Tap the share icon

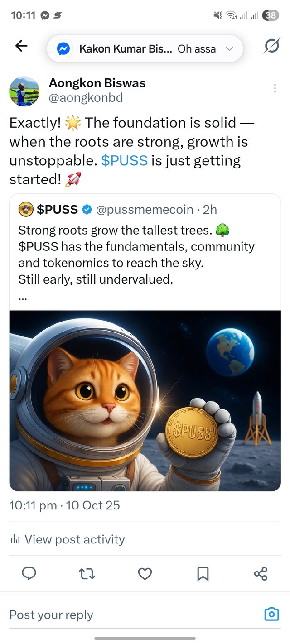point(261,574)
